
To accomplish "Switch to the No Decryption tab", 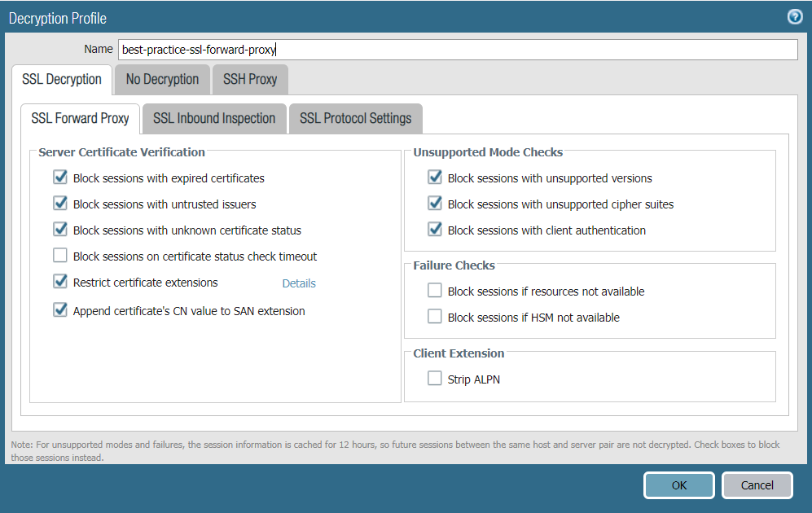I will (162, 79).
